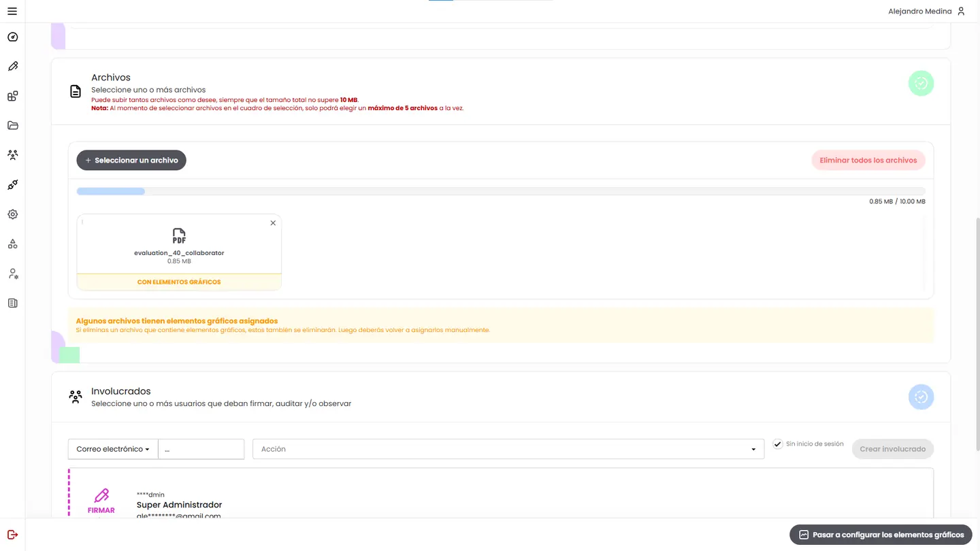The image size is (980, 551).
Task: Open the user settings icon in sidebar
Action: coord(12,273)
